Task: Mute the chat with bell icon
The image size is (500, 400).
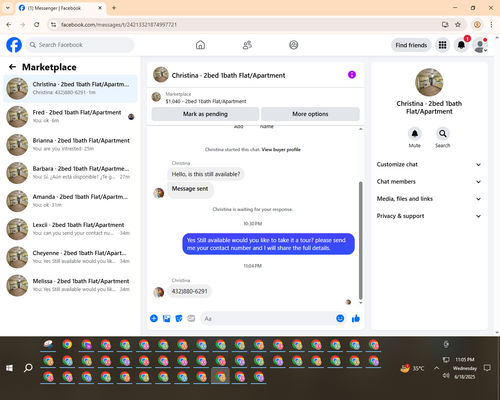Action: point(415,134)
